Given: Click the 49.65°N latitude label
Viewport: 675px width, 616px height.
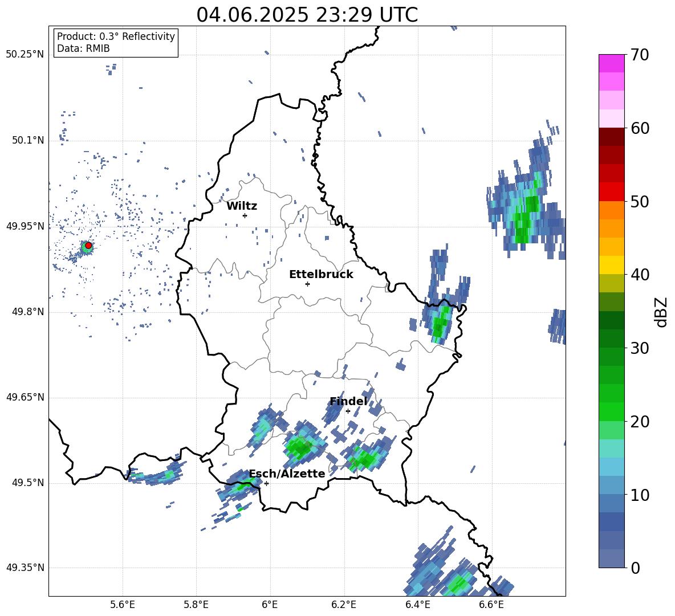Looking at the screenshot, I should click(25, 397).
